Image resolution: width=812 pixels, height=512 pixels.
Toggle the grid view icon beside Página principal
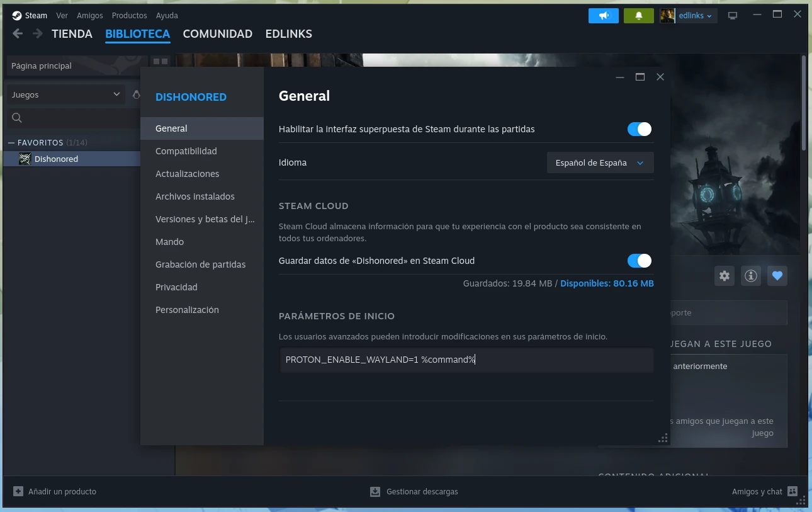[161, 62]
